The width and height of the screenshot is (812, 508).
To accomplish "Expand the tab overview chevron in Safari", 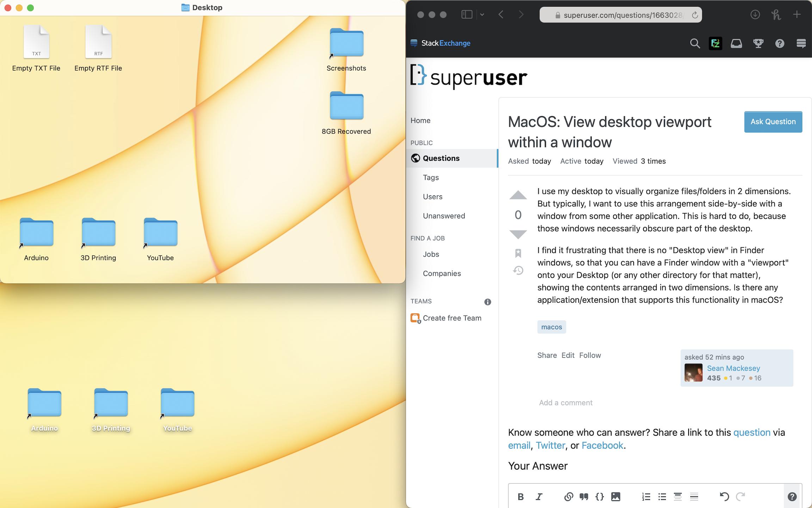I will tap(482, 14).
